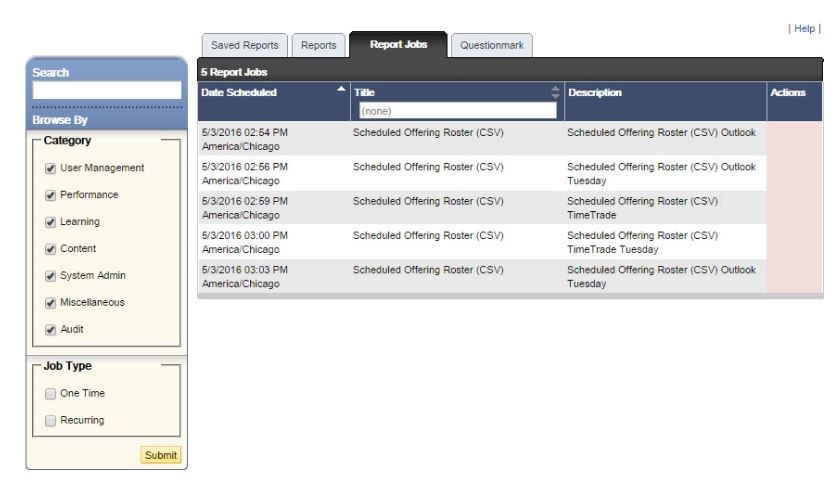Click the title in the 02:59 PM row

428,201
